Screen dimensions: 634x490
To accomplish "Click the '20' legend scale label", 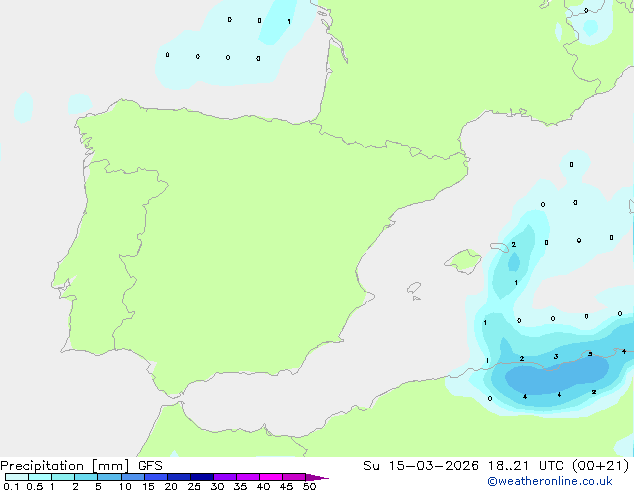I will pyautogui.click(x=171, y=486).
